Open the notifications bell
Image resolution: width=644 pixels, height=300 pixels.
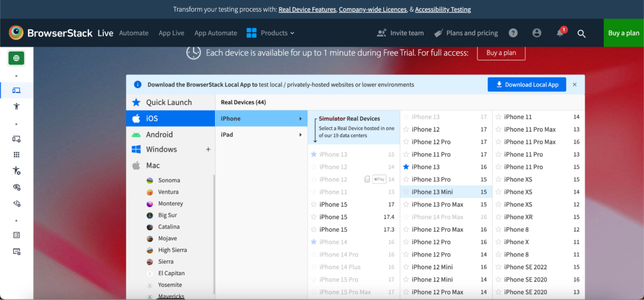(x=559, y=33)
